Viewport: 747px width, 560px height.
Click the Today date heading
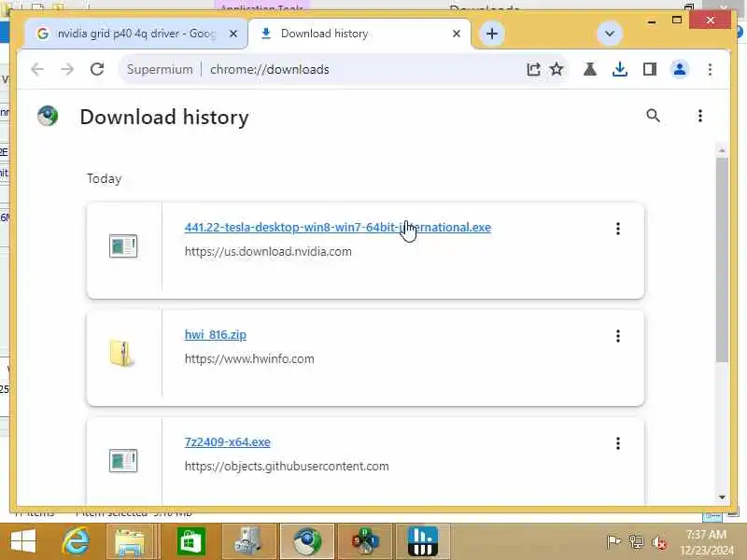click(x=104, y=178)
